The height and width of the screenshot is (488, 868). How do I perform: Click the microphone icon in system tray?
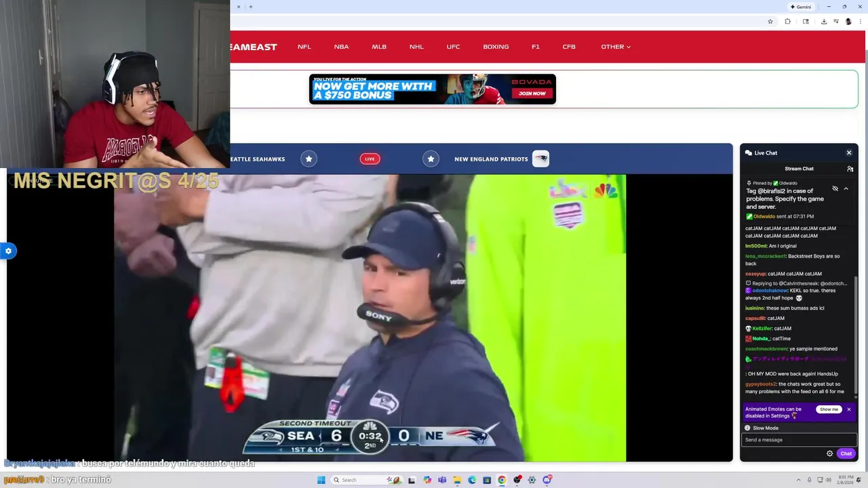(809, 480)
